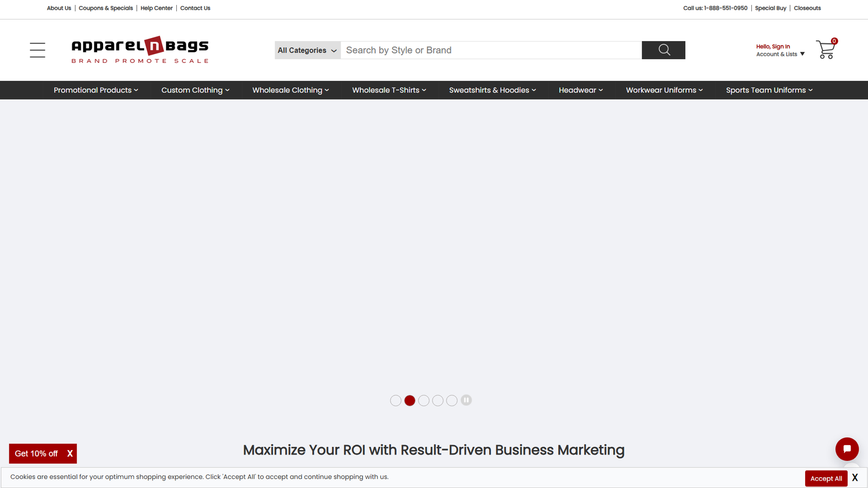The width and height of the screenshot is (868, 488).
Task: Click the ApparelnBags logo
Action: (140, 50)
